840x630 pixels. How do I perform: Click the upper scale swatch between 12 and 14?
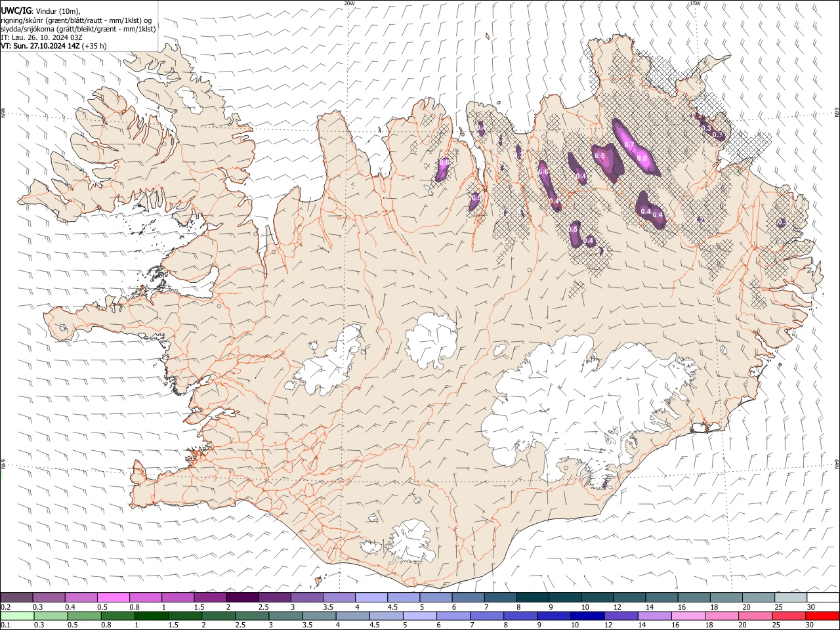(x=629, y=597)
